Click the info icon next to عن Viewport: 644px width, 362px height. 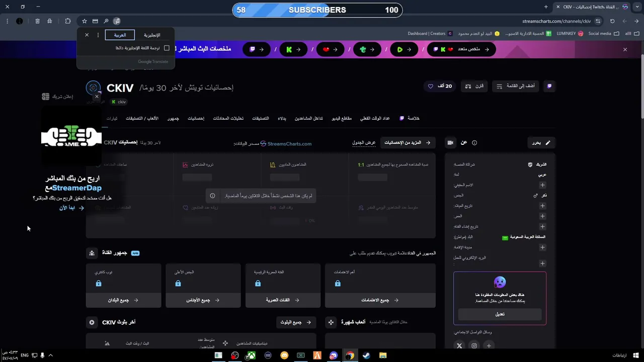474,143
